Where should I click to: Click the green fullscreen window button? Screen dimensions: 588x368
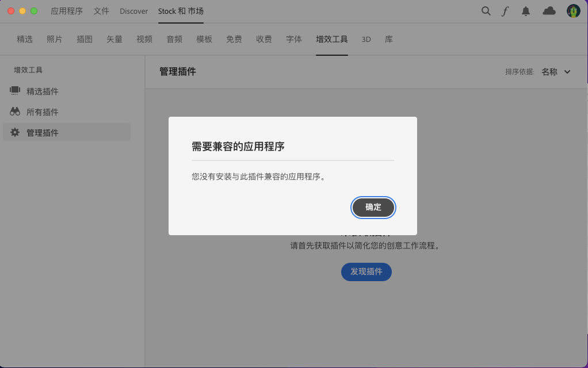click(x=34, y=11)
